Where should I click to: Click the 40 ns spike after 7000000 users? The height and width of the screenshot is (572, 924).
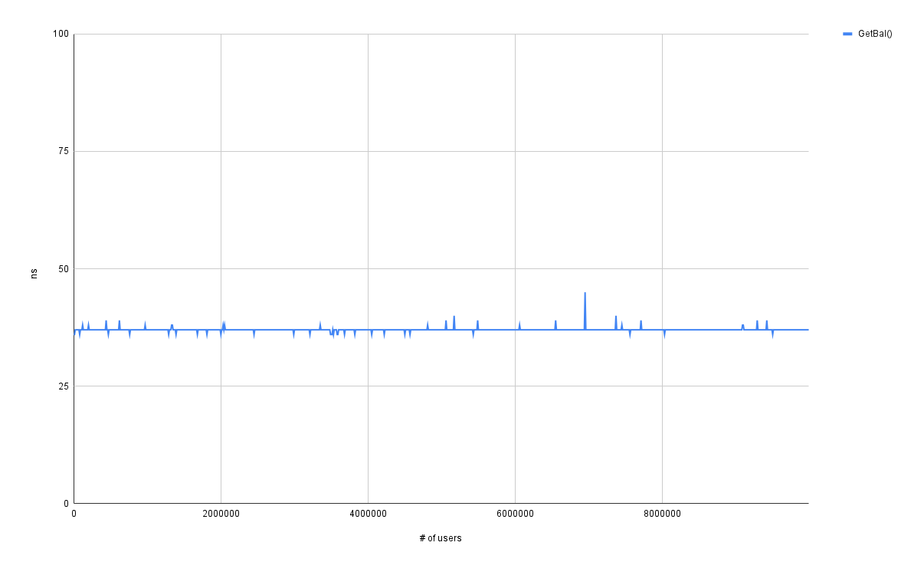615,317
